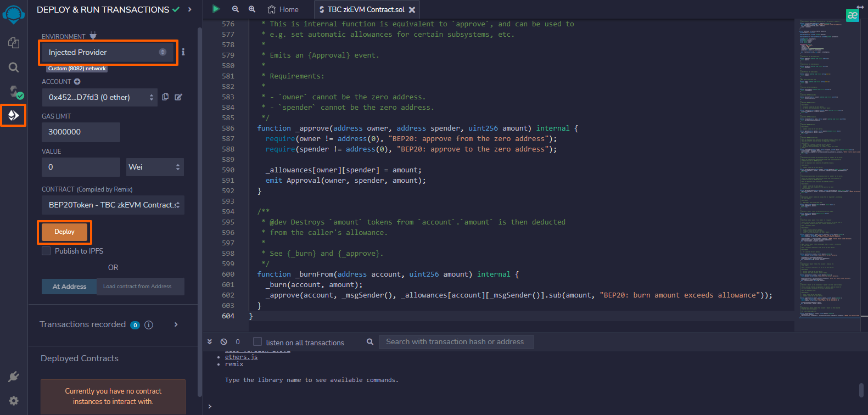868x415 pixels.
Task: Click 'Type the library name' terminal message
Action: pyautogui.click(x=312, y=380)
